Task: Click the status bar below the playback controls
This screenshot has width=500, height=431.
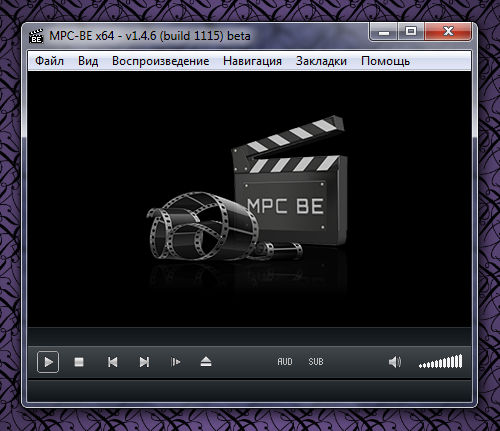Action: point(249,391)
